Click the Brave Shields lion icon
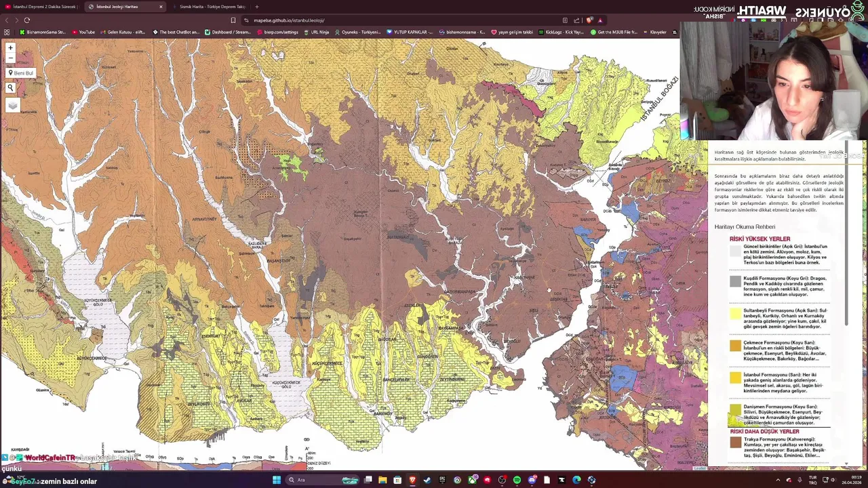 [x=589, y=20]
